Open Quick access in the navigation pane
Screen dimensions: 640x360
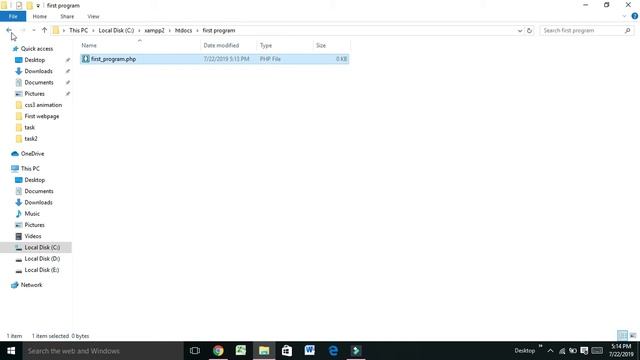(x=37, y=49)
